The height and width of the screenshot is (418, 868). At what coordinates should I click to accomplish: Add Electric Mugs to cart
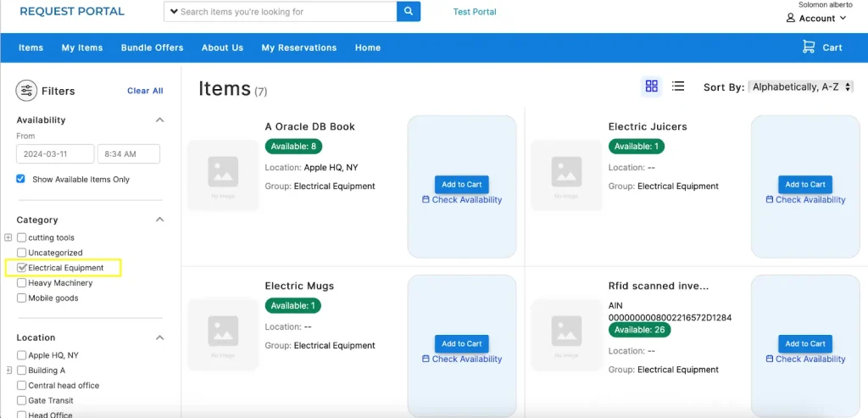462,344
